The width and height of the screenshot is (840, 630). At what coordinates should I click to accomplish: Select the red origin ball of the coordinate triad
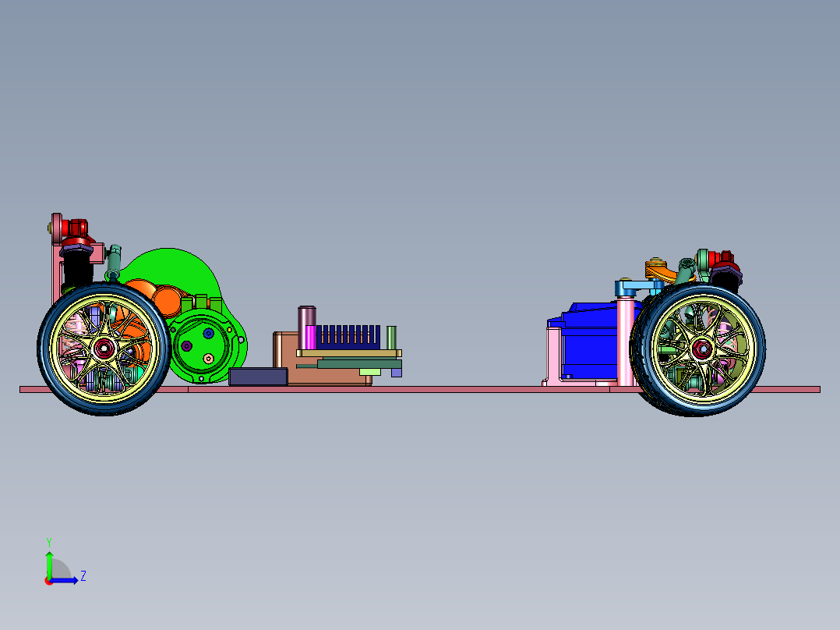pyautogui.click(x=49, y=581)
